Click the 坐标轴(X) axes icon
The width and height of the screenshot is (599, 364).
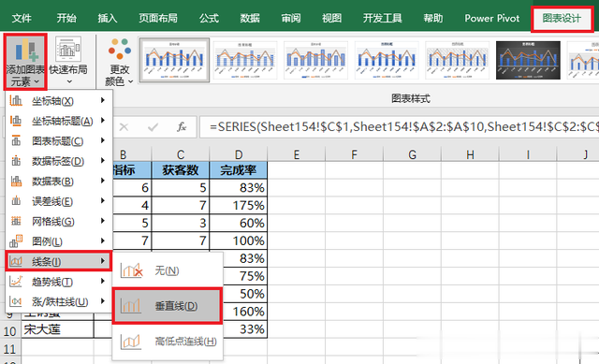16,101
